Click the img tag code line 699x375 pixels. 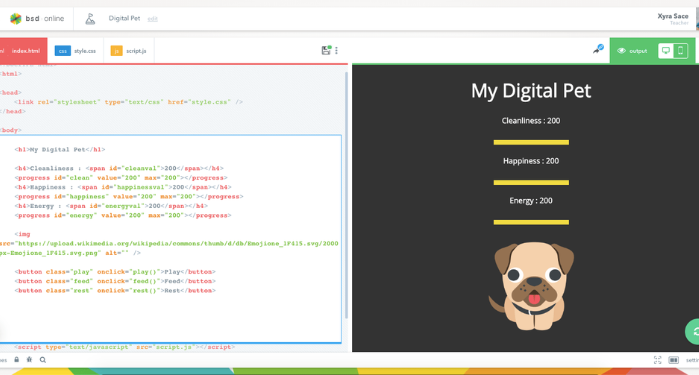[22, 234]
